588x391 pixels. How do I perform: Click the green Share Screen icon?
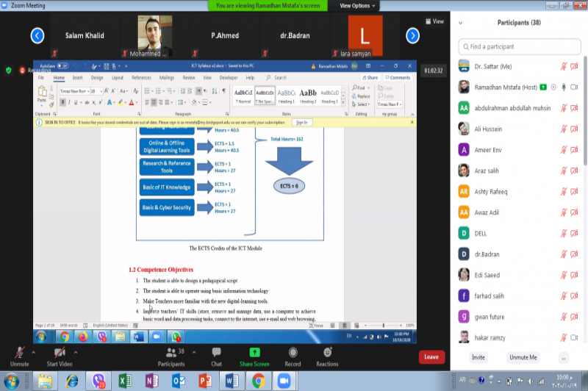coord(254,353)
